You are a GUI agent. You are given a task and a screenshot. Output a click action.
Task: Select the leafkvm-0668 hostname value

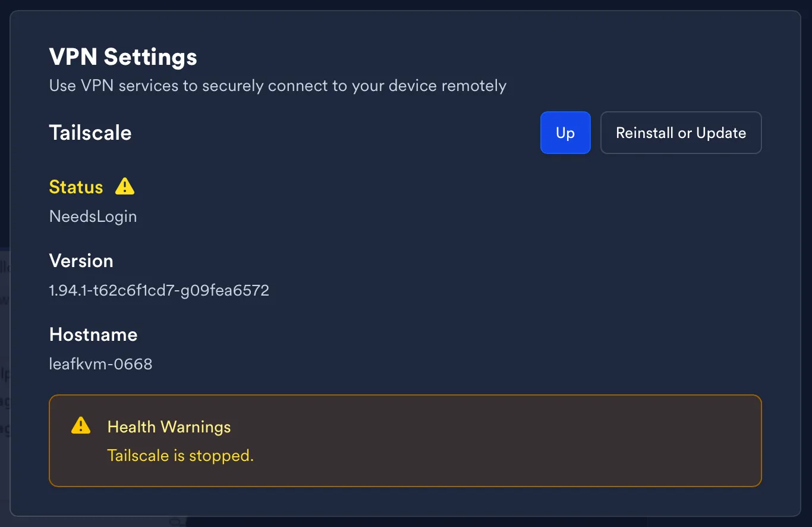[100, 363]
